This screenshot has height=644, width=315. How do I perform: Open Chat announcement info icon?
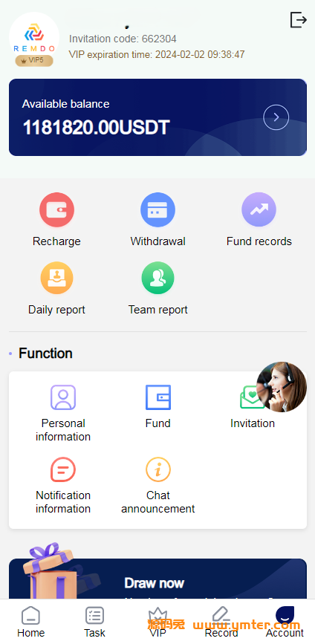pyautogui.click(x=158, y=469)
